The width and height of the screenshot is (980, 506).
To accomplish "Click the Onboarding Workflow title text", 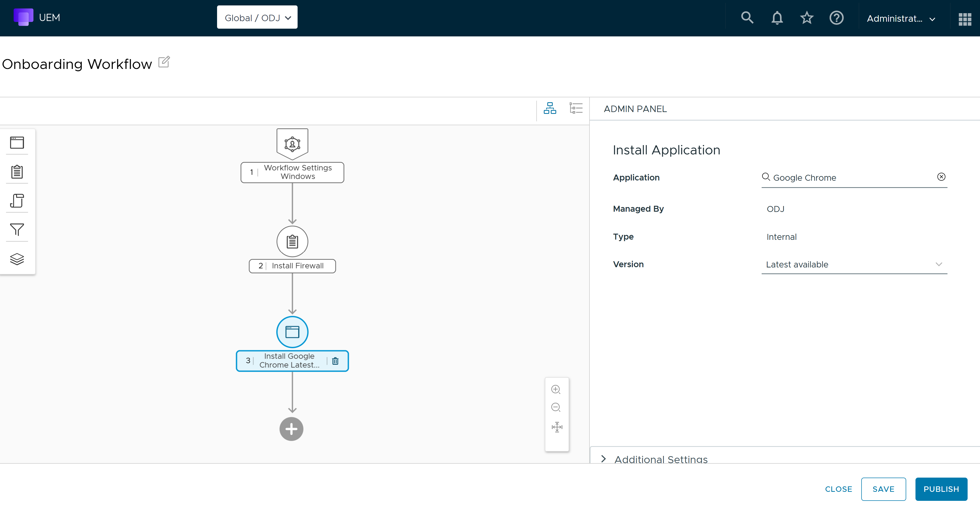I will pyautogui.click(x=77, y=64).
